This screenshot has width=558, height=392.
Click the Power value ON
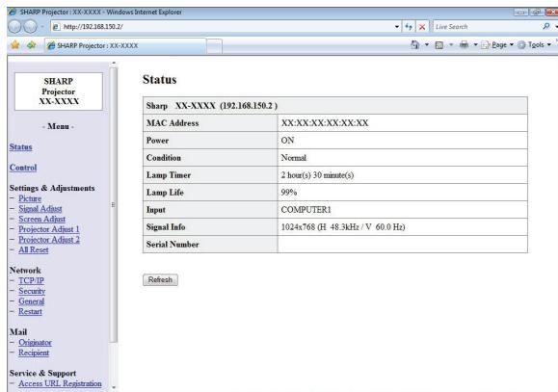coord(287,141)
